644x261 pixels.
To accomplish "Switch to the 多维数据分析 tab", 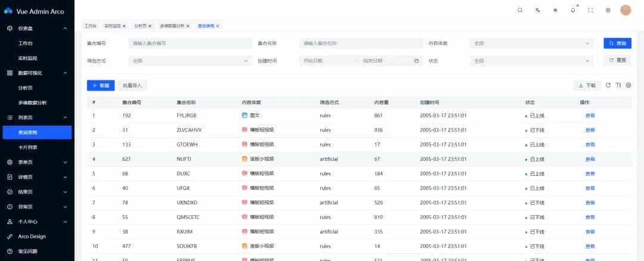I will pyautogui.click(x=172, y=26).
